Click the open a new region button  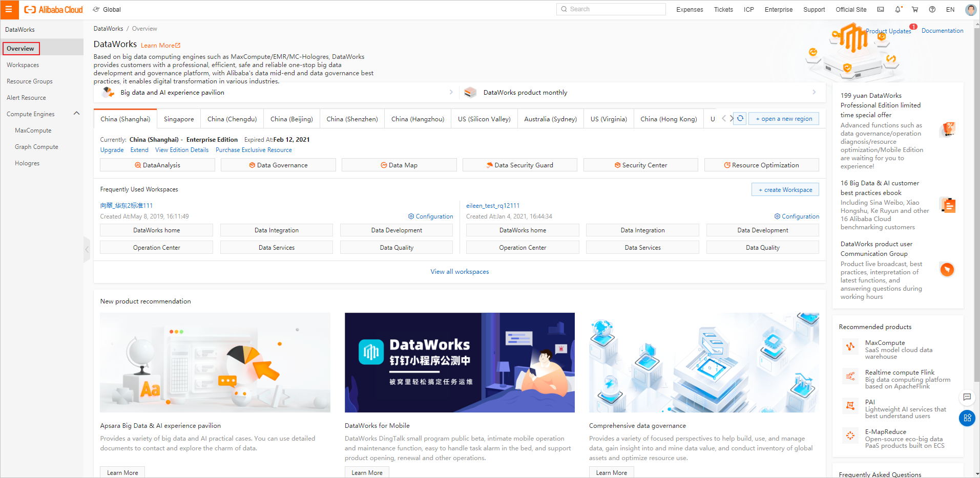coord(784,119)
